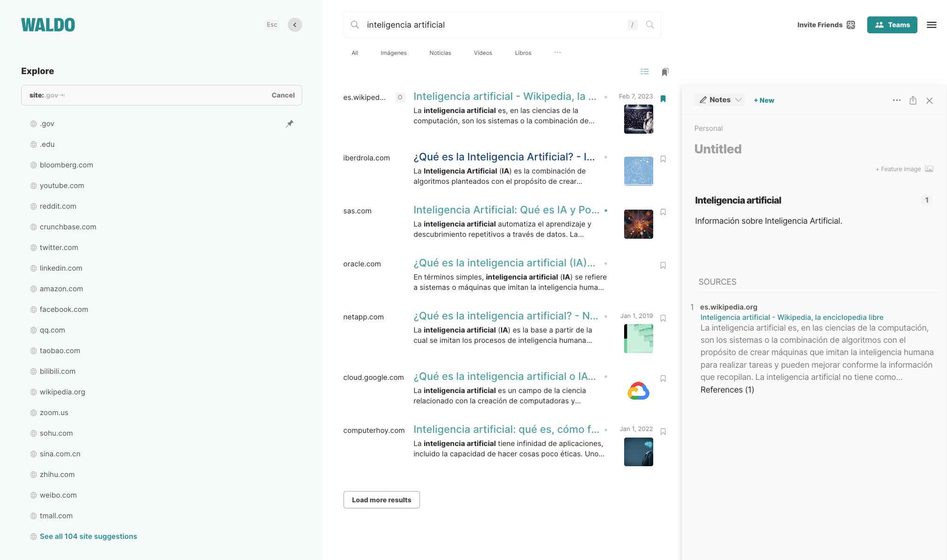Switch to the Imágenes tab
The width and height of the screenshot is (947, 560).
click(x=394, y=53)
